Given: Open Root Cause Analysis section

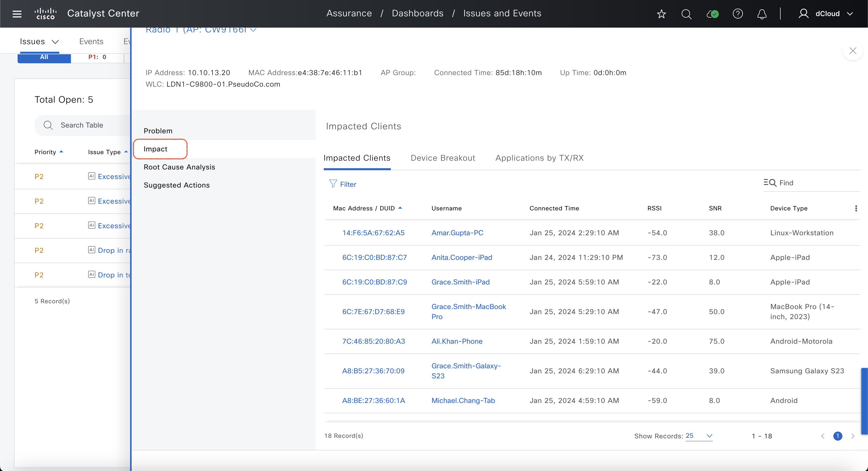Looking at the screenshot, I should pos(179,167).
